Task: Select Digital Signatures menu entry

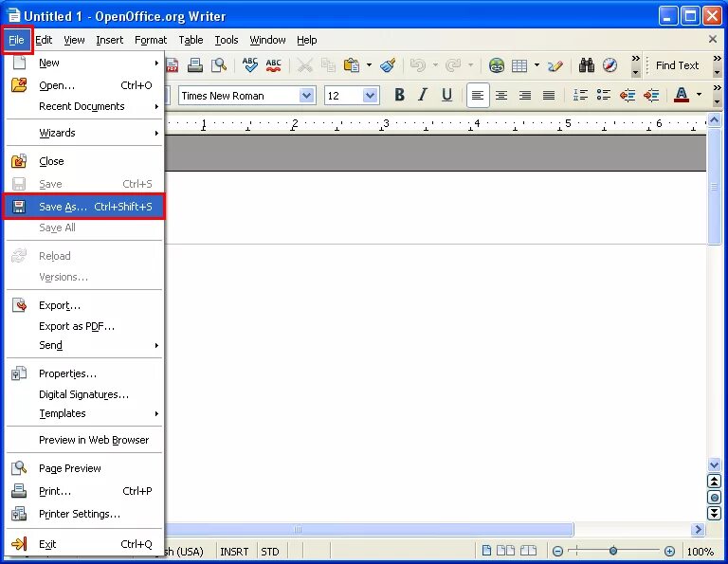Action: 84,394
